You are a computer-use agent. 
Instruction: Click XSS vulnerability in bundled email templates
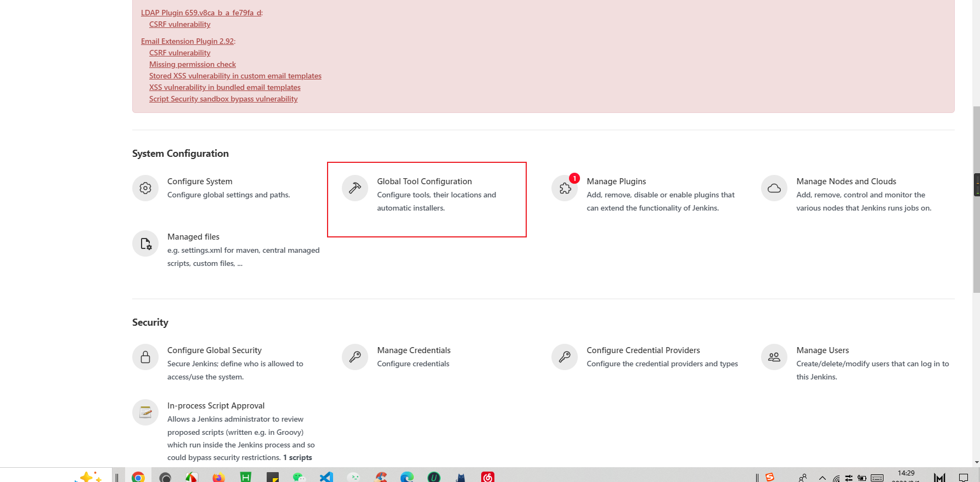[x=224, y=87]
